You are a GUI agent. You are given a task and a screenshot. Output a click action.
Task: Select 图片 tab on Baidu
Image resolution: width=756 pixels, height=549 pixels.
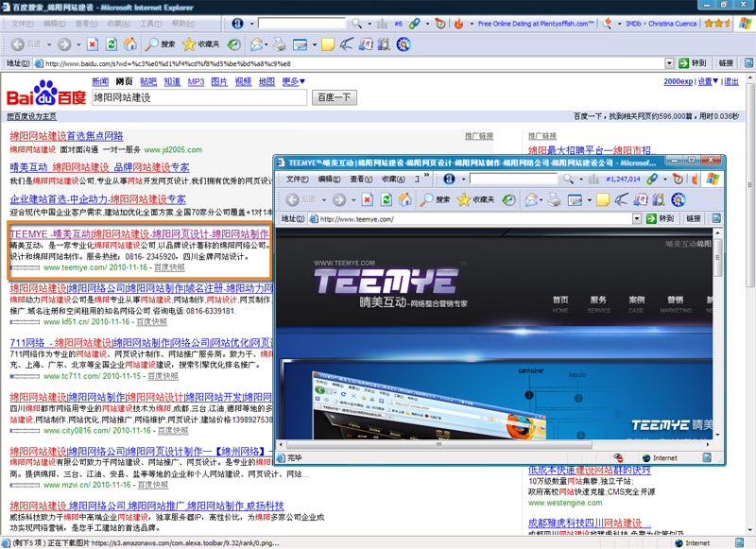(219, 81)
